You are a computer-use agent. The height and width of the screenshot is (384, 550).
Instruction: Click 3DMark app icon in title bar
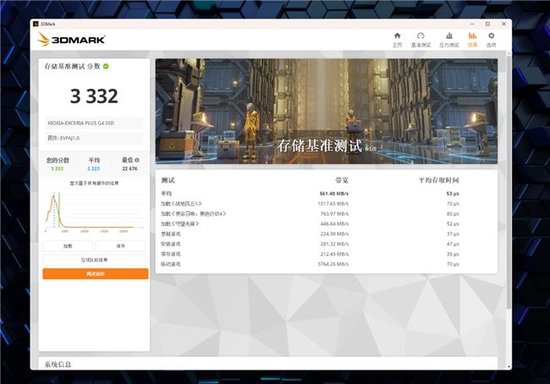(x=35, y=24)
